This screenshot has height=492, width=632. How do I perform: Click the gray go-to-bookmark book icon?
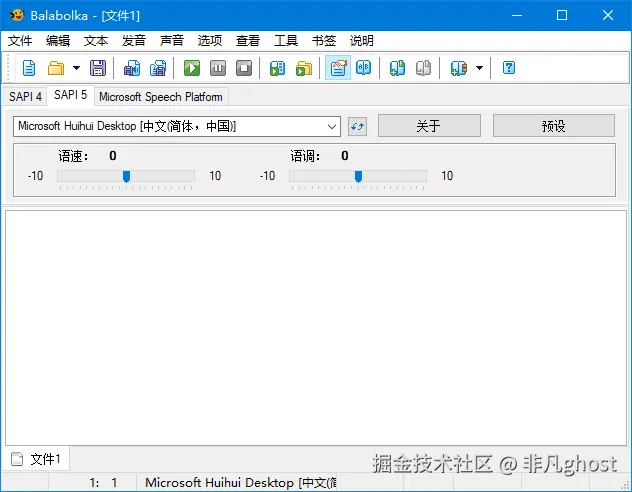(x=423, y=68)
